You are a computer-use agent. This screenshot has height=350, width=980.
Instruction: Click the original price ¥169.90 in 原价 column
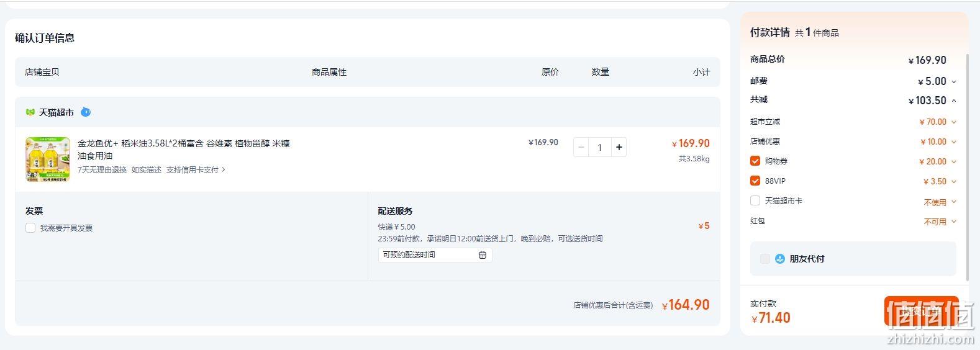click(x=543, y=142)
